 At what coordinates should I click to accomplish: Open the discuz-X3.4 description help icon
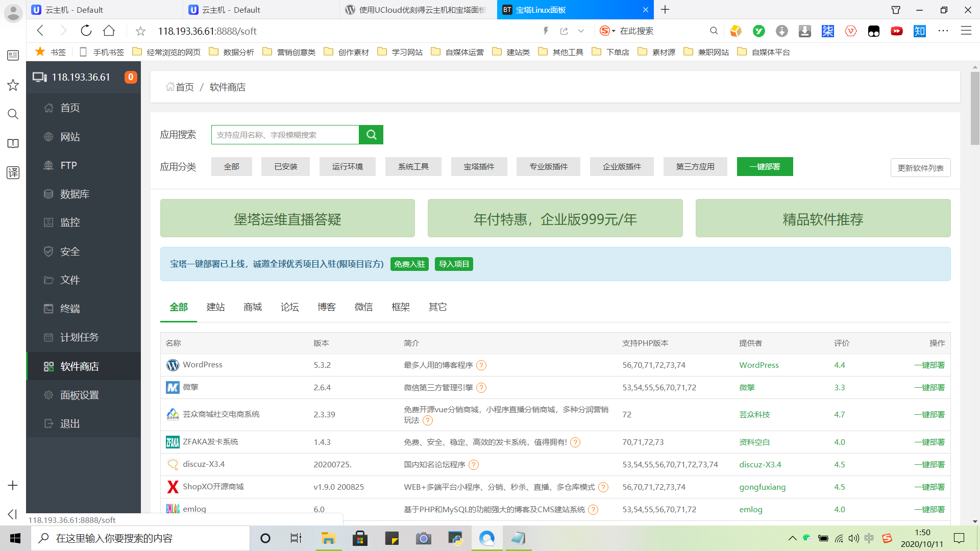tap(474, 465)
